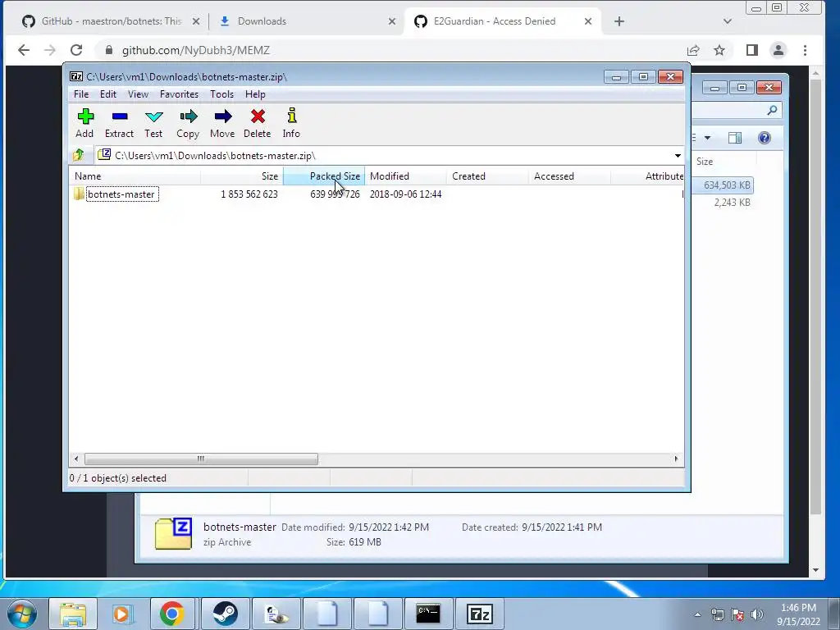Toggle Explorer preview pane icon
The image size is (840, 630).
coord(735,138)
